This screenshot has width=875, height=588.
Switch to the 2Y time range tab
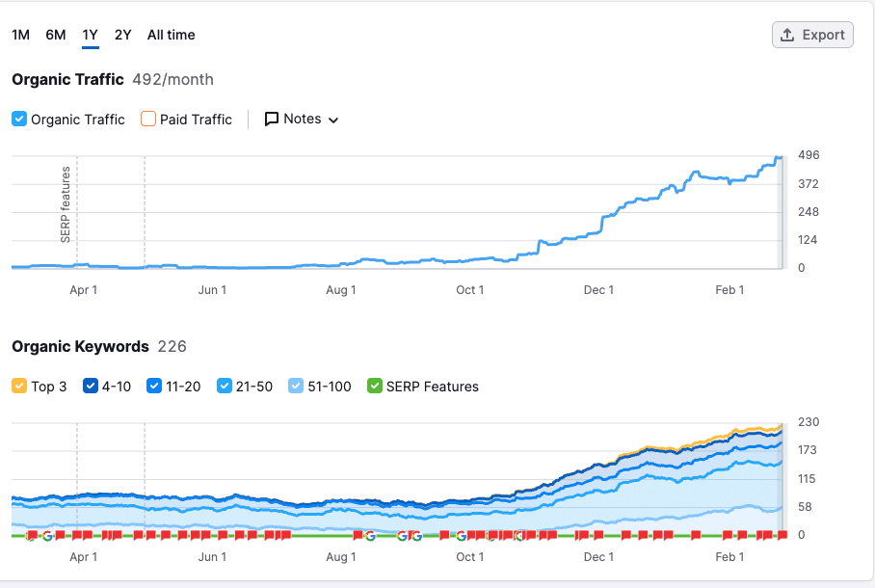(x=122, y=35)
